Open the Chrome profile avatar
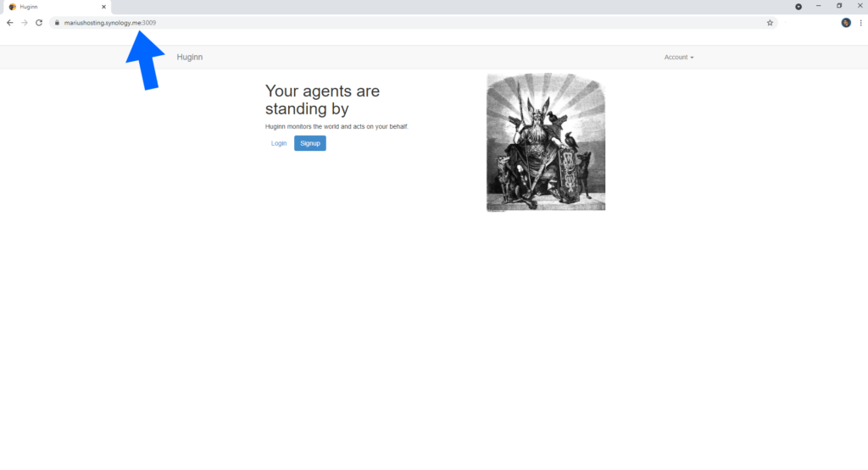Image resolution: width=868 pixels, height=470 pixels. point(846,23)
